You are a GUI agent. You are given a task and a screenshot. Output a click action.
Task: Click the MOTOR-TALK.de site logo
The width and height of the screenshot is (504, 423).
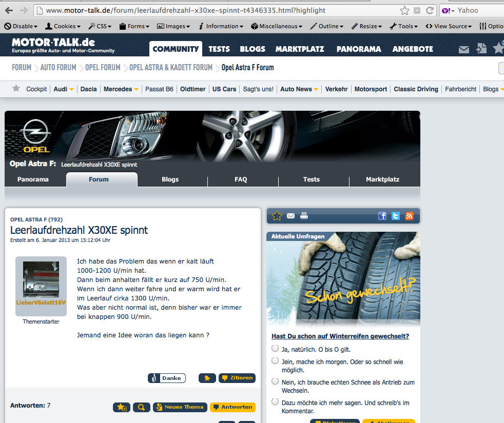(63, 45)
